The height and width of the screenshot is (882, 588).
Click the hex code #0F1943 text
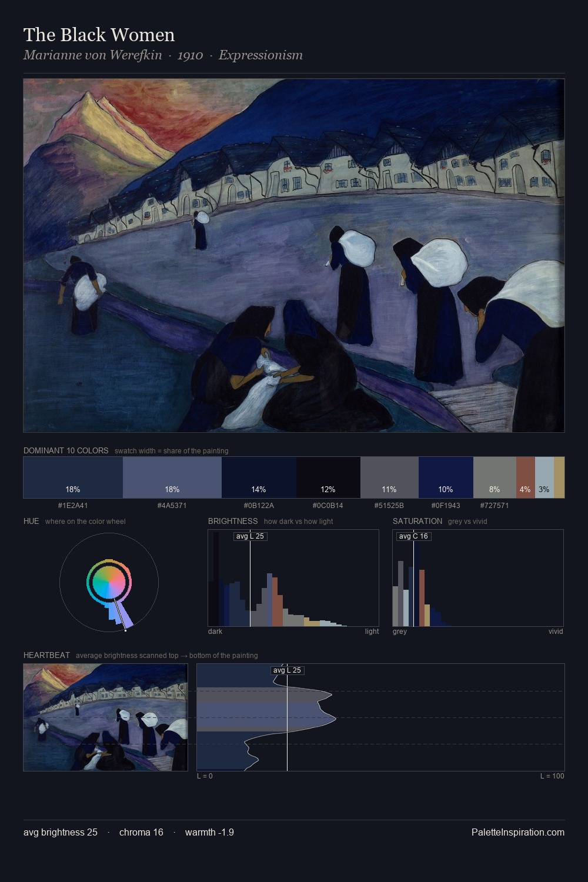[446, 505]
